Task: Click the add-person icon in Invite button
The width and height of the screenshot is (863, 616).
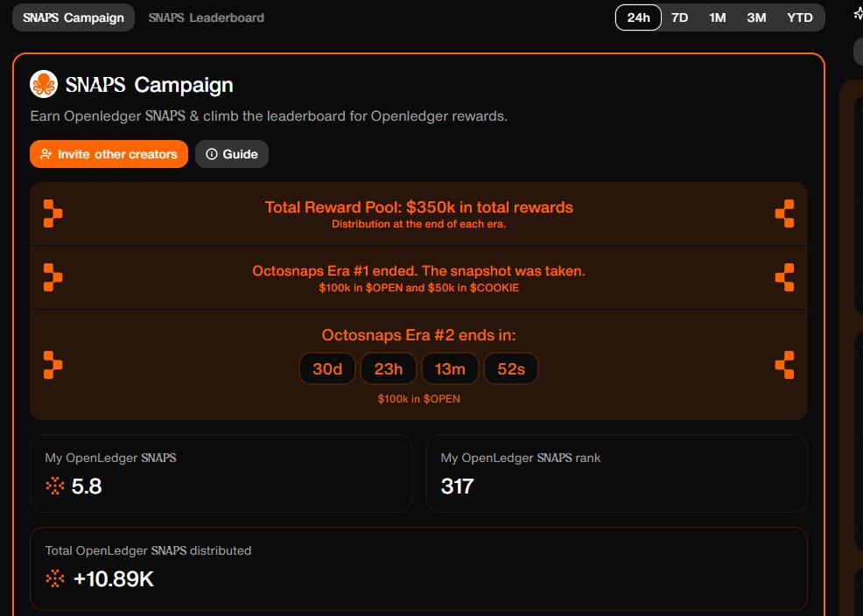Action: (x=46, y=154)
